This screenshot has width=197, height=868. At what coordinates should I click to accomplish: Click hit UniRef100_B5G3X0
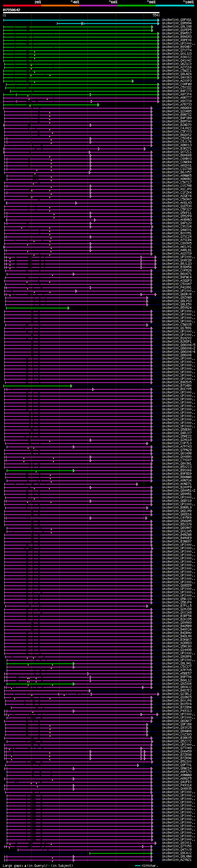point(177,761)
